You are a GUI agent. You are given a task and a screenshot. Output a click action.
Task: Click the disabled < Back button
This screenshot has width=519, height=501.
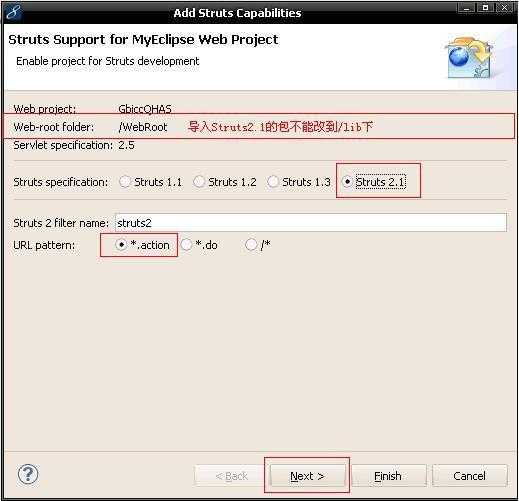click(x=231, y=476)
